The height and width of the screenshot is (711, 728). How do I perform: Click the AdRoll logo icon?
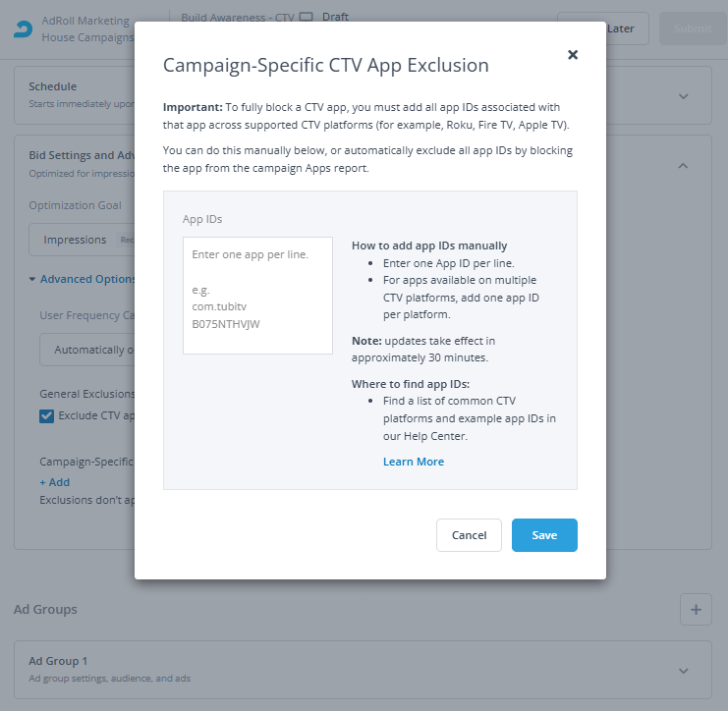[x=24, y=29]
